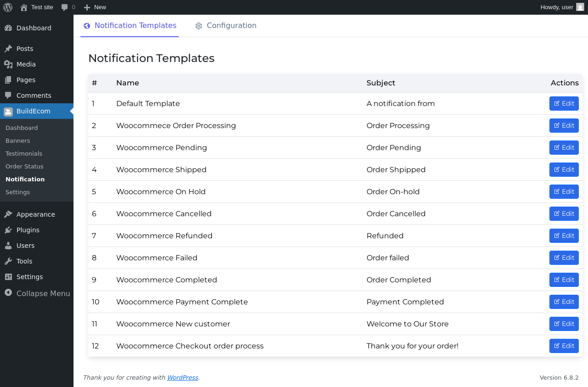
Task: Click subject 'A notification from'
Action: pos(401,104)
